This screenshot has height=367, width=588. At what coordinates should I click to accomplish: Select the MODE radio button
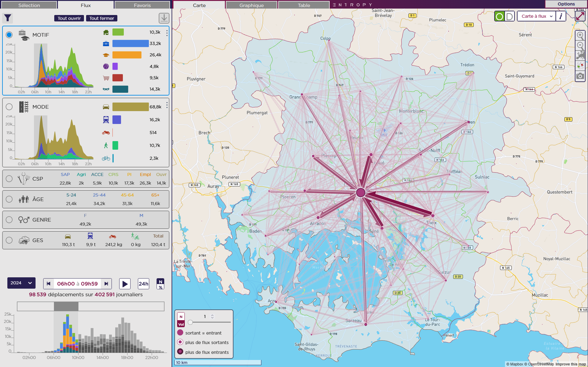click(9, 107)
